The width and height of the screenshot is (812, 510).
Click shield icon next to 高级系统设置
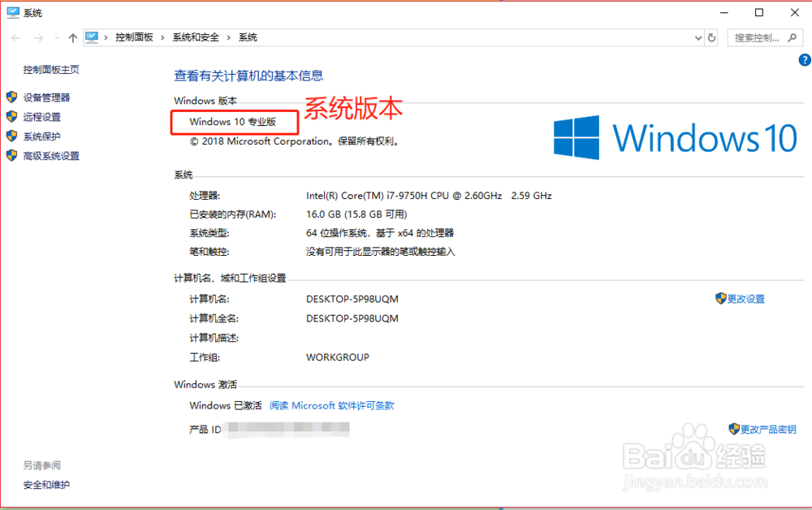pyautogui.click(x=12, y=155)
